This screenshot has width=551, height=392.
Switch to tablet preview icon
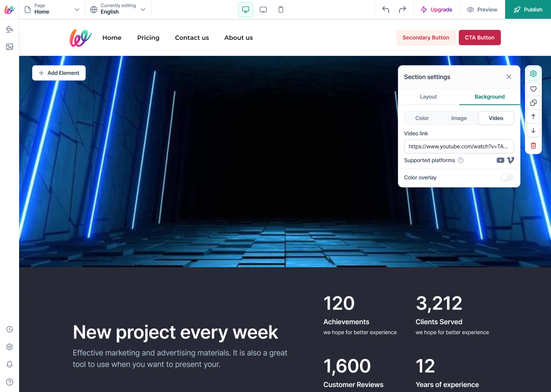pos(263,10)
